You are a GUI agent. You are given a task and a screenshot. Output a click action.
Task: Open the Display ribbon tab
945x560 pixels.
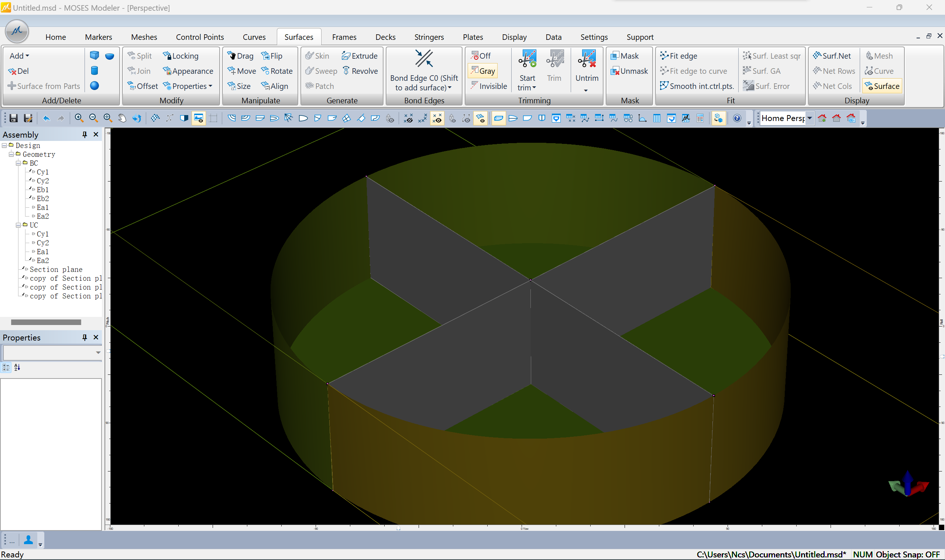coord(514,37)
